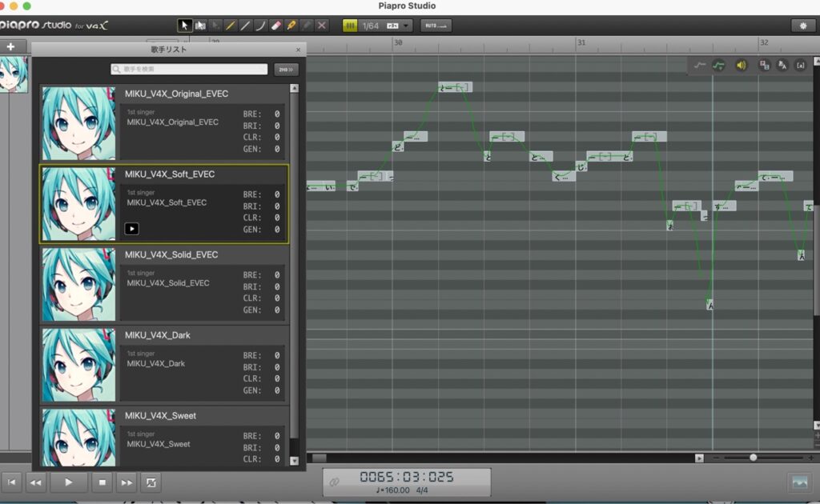Add a track with the plus button

(10, 46)
